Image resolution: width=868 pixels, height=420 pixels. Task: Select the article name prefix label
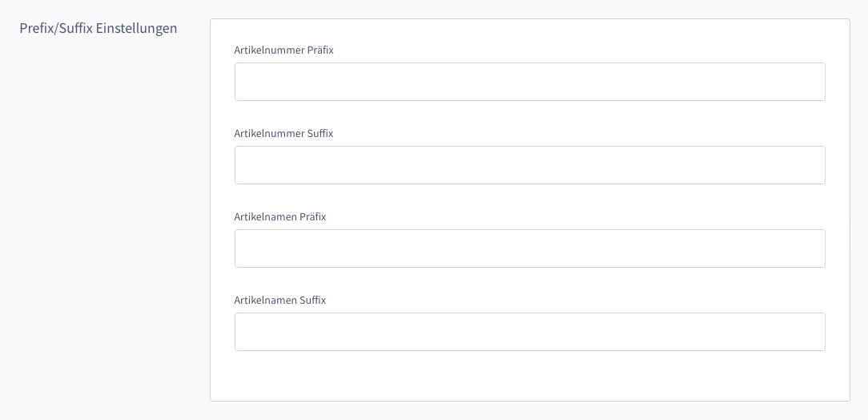coord(280,216)
